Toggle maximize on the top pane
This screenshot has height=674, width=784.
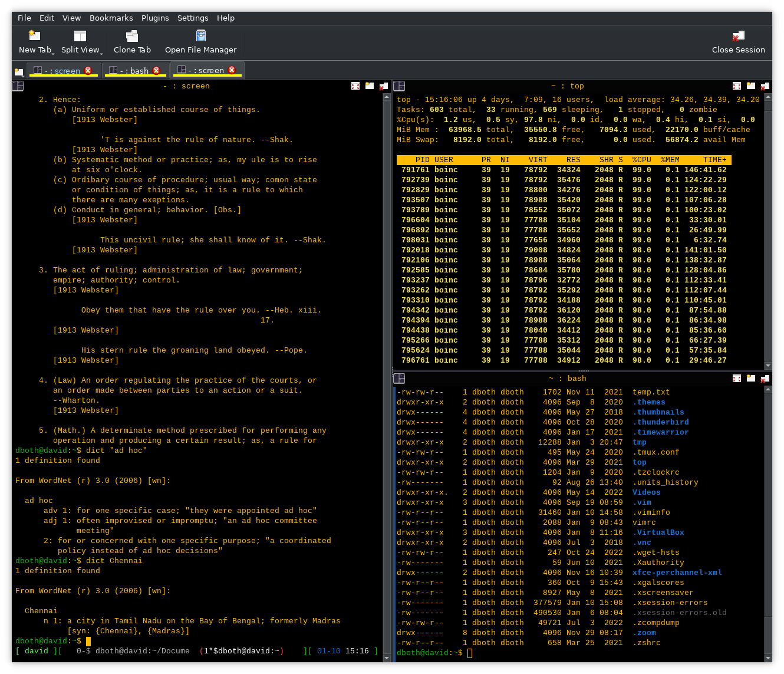(x=737, y=86)
